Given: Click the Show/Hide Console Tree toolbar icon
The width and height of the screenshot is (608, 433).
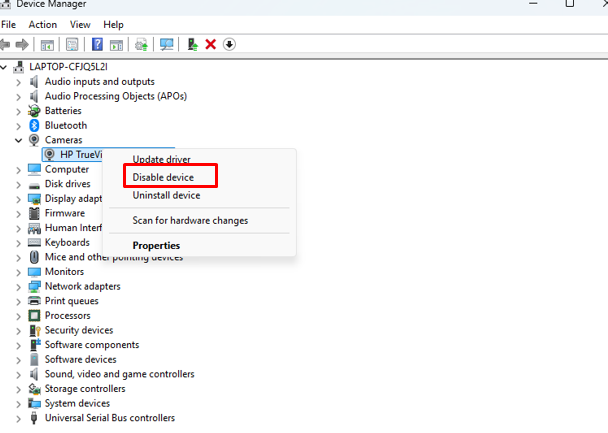Looking at the screenshot, I should (x=46, y=44).
